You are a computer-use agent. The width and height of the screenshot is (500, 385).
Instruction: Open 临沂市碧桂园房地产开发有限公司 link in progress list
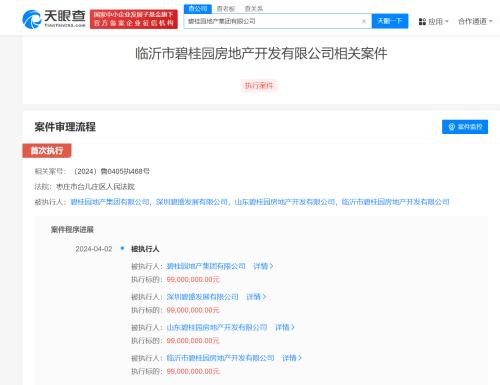click(x=220, y=358)
